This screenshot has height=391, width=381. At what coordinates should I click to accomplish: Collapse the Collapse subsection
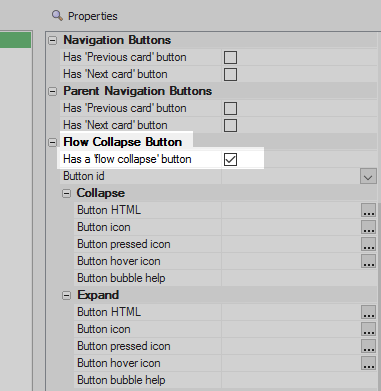coord(66,194)
